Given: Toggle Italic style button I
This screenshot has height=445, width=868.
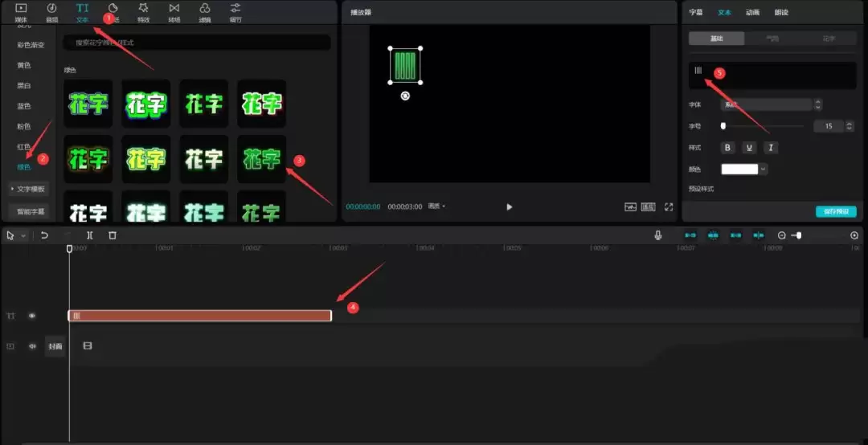Looking at the screenshot, I should [771, 147].
